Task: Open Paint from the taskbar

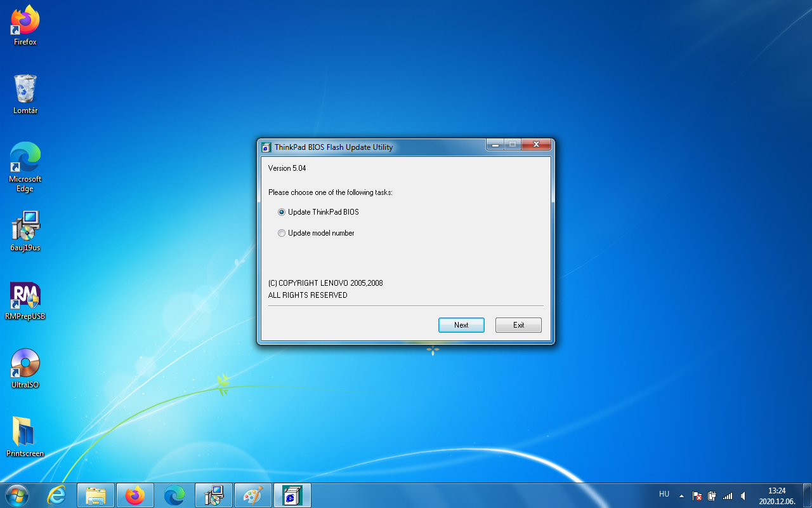Action: point(253,495)
